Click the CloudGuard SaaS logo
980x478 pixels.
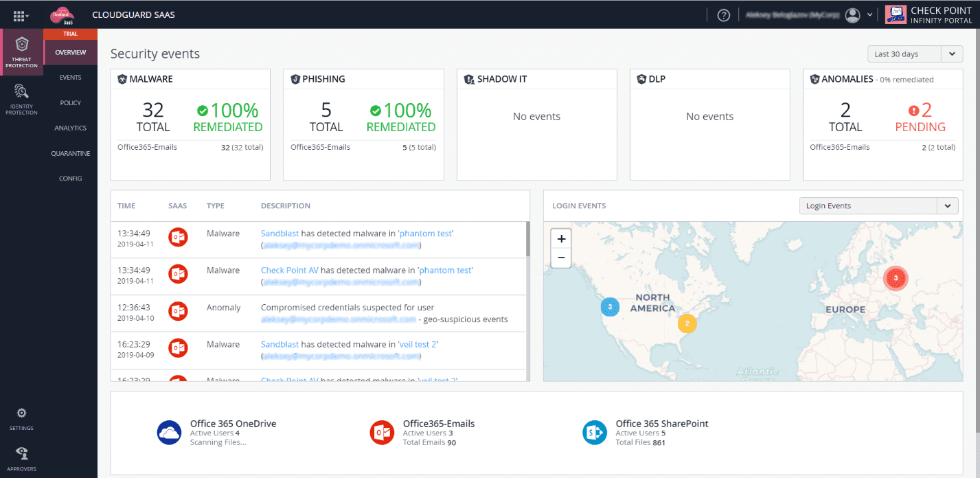click(x=63, y=15)
